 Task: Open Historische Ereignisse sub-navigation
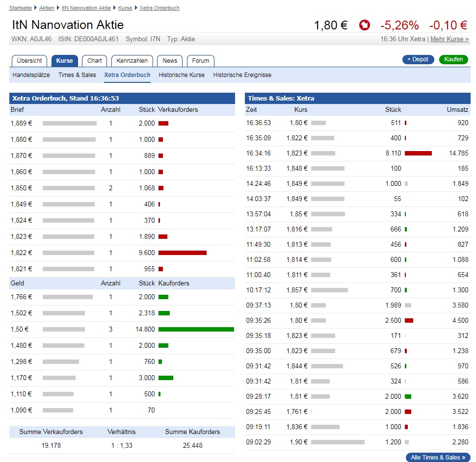tap(242, 75)
